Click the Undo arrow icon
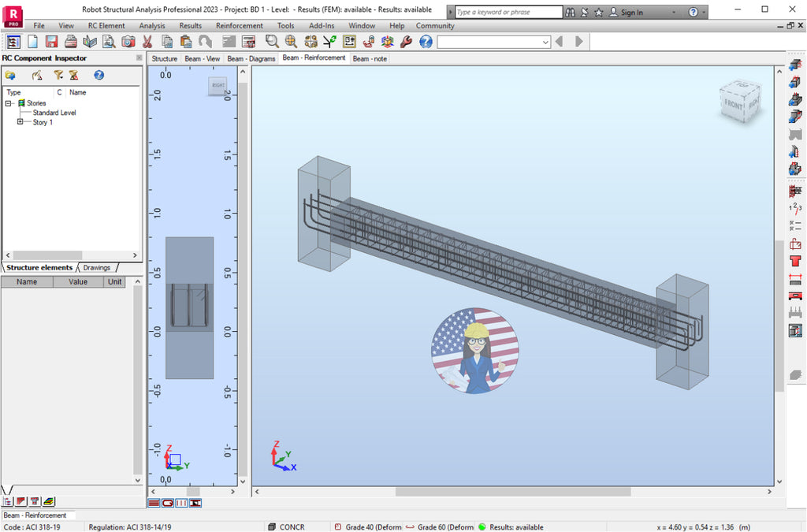Image resolution: width=807 pixels, height=532 pixels. [205, 41]
